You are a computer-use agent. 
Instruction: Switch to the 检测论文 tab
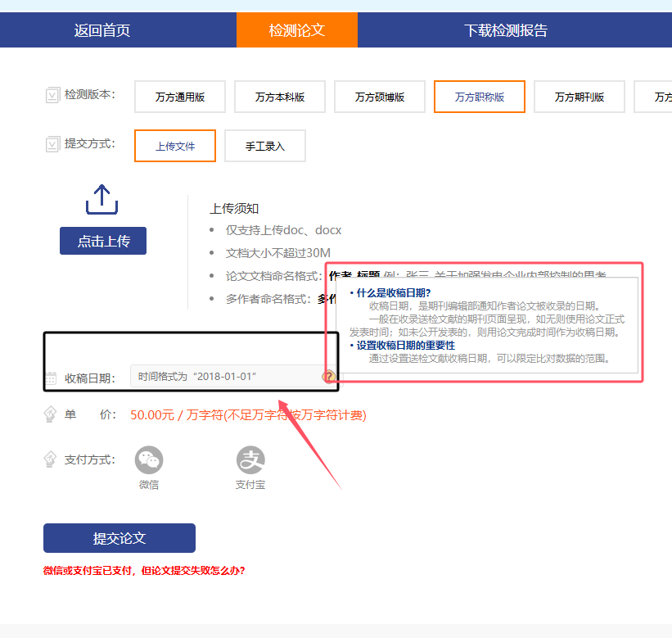point(297,30)
